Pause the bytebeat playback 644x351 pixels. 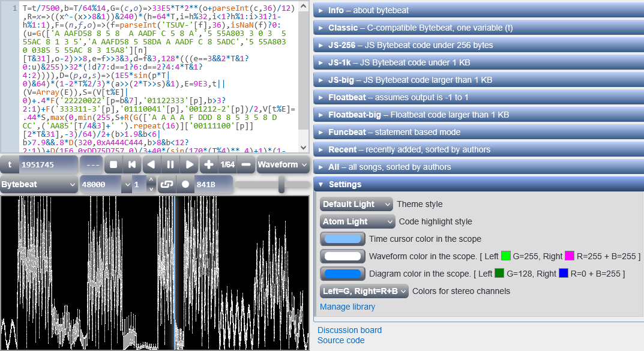tap(170, 164)
